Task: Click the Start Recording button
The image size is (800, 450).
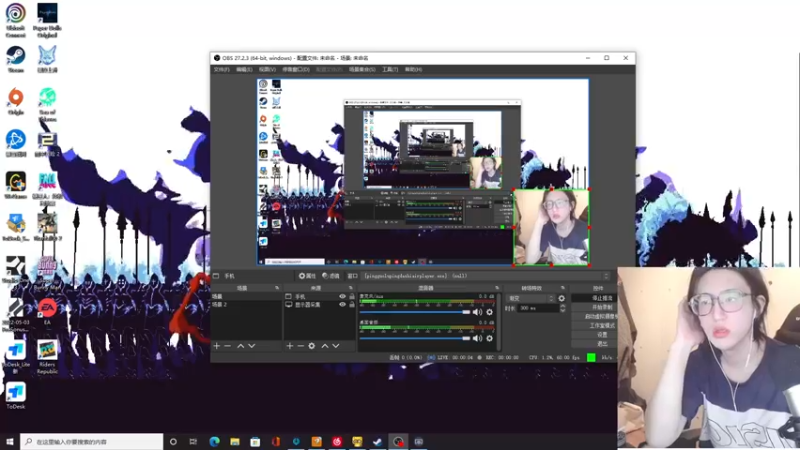Action: click(x=594, y=307)
